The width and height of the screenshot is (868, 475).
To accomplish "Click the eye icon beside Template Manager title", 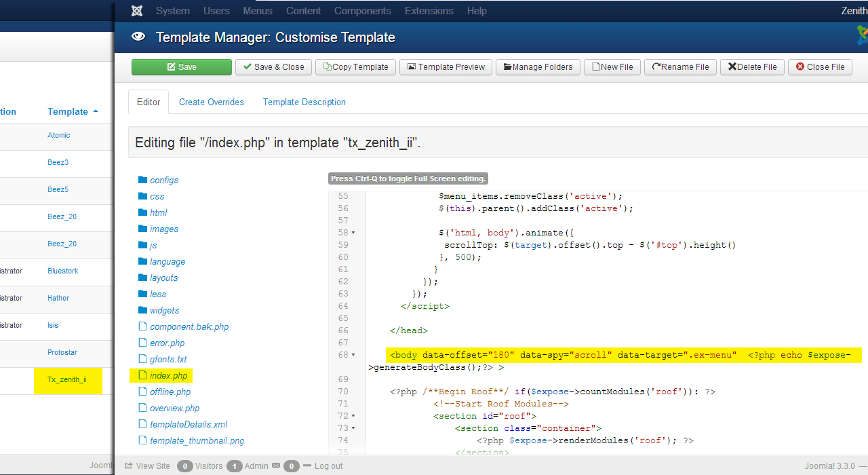I will coord(138,37).
